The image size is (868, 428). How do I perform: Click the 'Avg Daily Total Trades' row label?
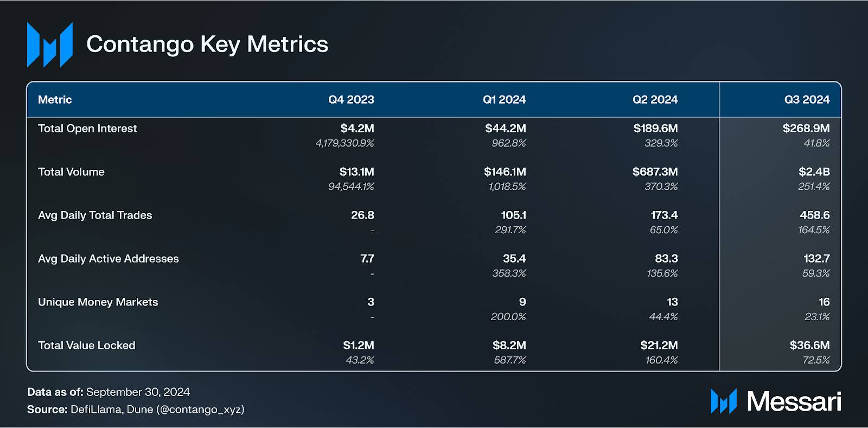point(95,215)
